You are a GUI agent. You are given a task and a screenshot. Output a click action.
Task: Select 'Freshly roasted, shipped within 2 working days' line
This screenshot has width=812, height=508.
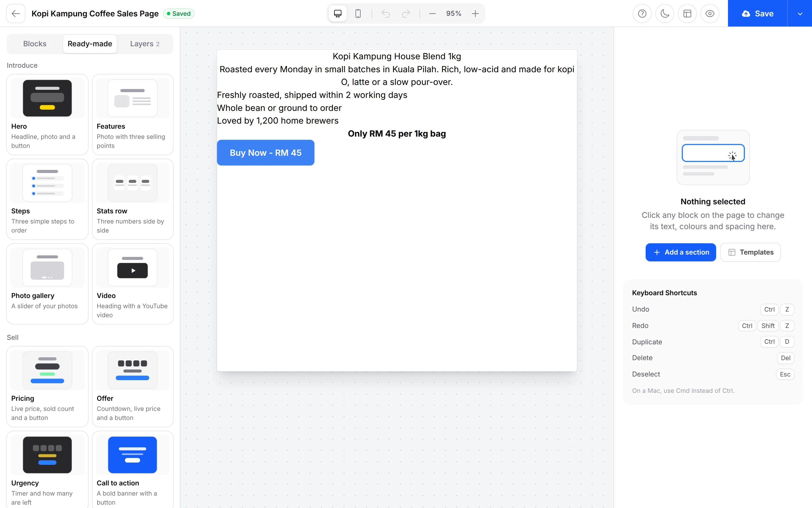tap(312, 95)
